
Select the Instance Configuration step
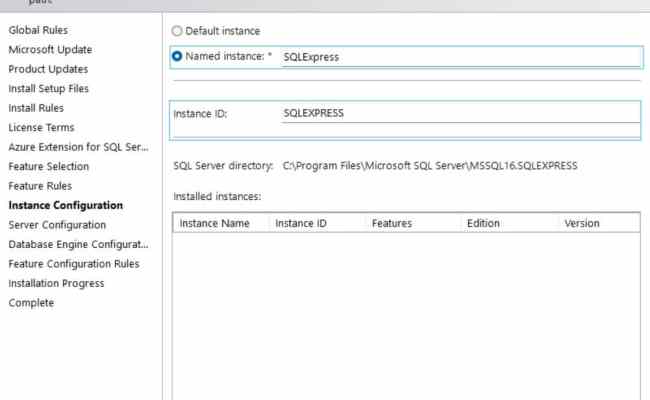(65, 206)
